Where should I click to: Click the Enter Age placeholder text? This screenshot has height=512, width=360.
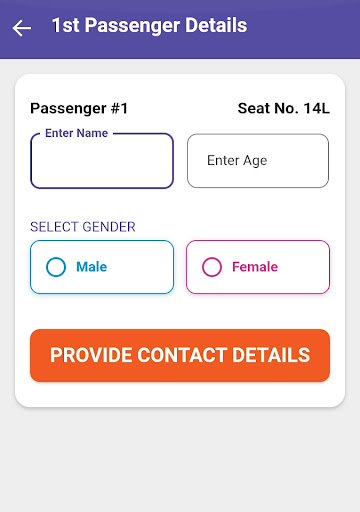coord(237,161)
